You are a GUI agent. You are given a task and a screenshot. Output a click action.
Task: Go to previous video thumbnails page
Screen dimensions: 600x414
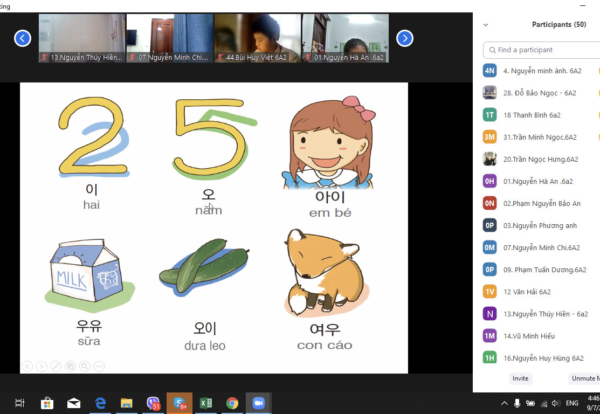(22, 38)
